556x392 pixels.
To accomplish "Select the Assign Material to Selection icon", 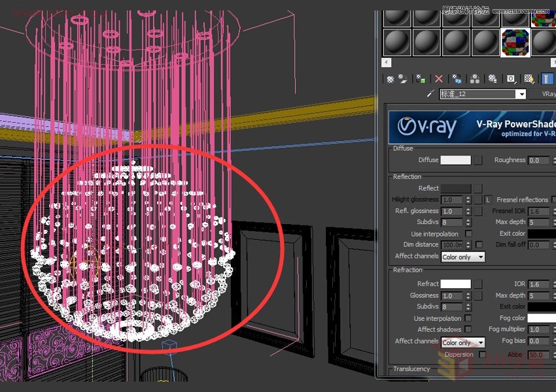I will pyautogui.click(x=419, y=78).
